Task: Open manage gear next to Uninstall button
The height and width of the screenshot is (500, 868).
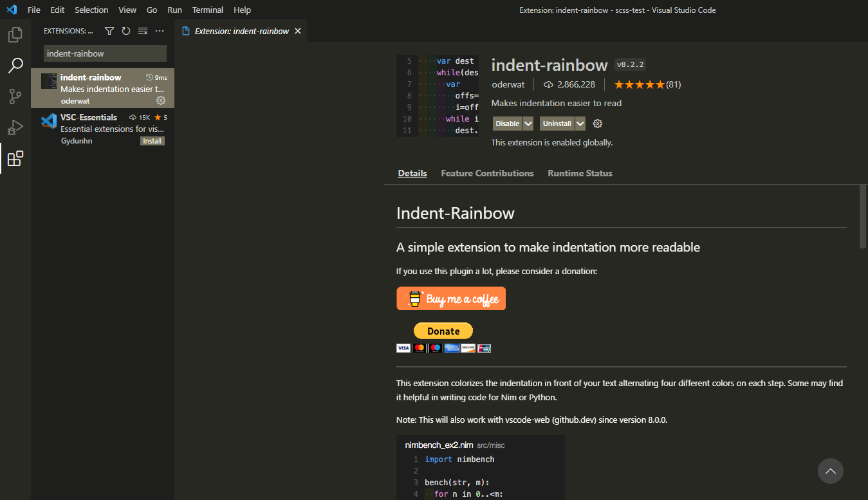Action: pos(597,124)
